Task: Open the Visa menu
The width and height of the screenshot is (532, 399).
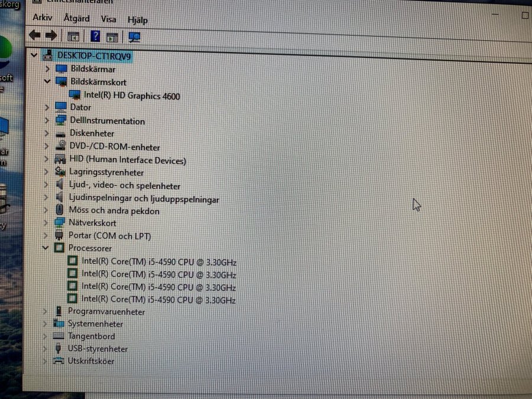Action: [x=108, y=19]
